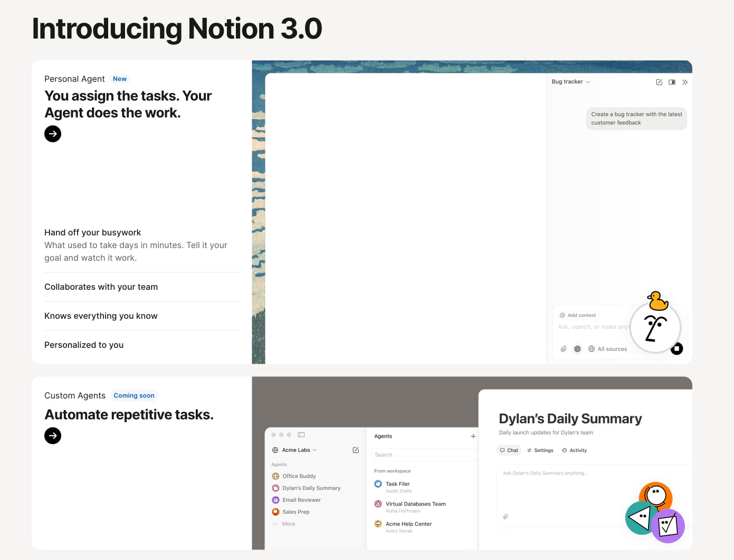This screenshot has height=560, width=734.
Task: Click the stop generation button
Action: 676,348
